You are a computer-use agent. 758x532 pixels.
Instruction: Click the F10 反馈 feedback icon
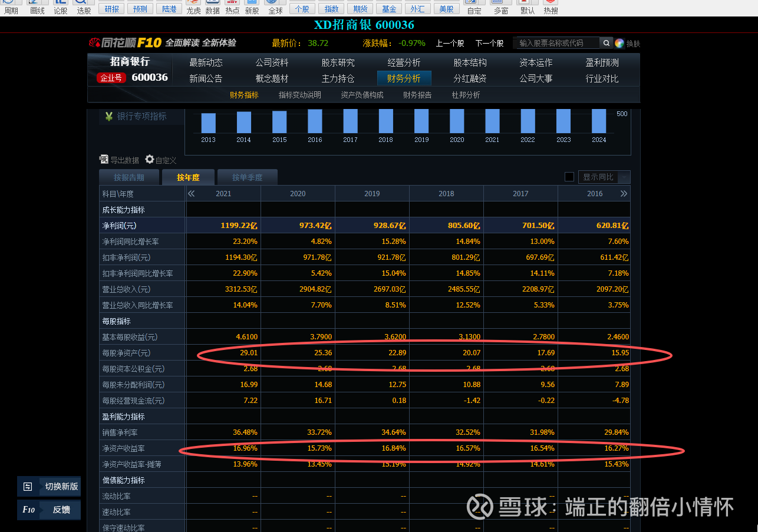click(29, 510)
